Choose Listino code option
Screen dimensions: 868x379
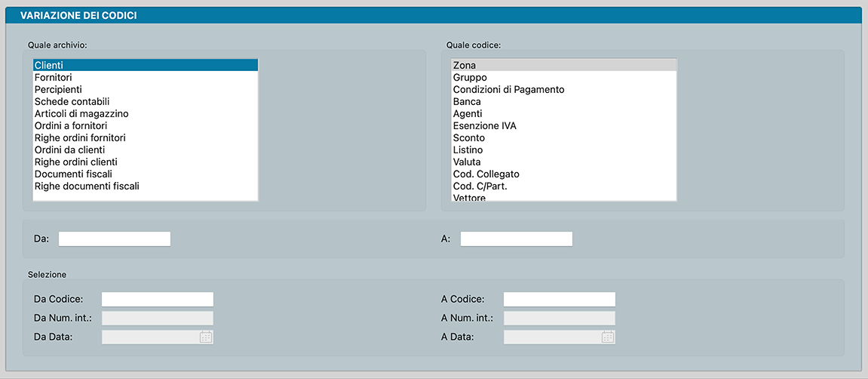click(468, 150)
